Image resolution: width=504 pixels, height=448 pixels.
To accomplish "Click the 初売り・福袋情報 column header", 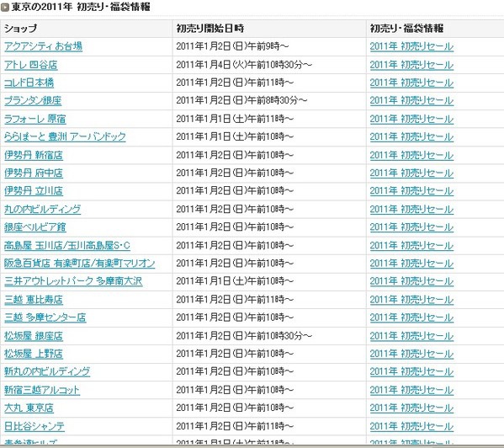I will pos(435,29).
